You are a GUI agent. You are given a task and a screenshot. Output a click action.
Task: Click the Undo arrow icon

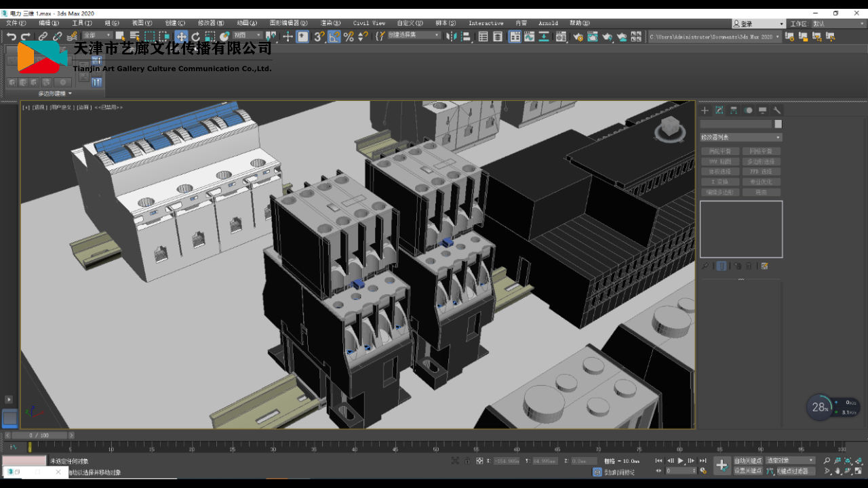(12, 37)
